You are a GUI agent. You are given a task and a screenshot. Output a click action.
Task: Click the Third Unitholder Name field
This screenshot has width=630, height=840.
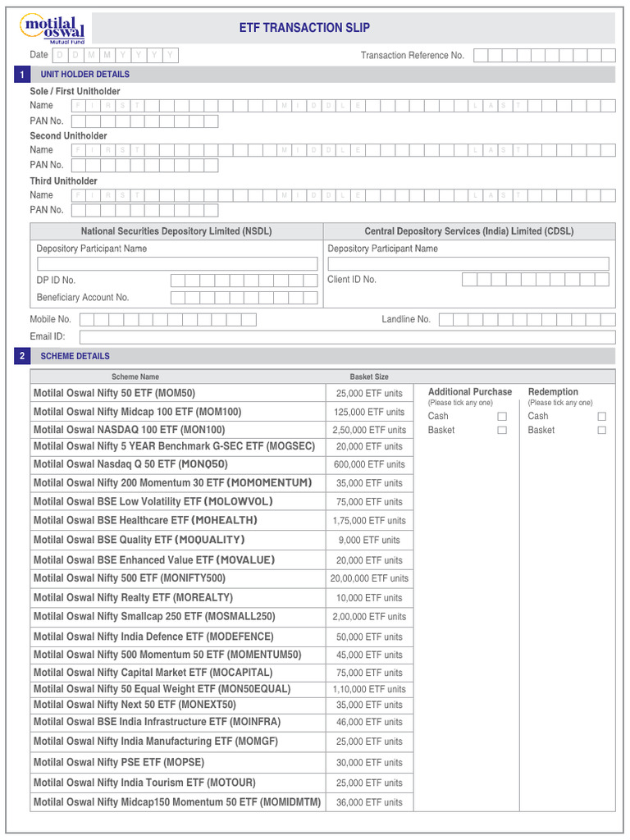point(344,195)
